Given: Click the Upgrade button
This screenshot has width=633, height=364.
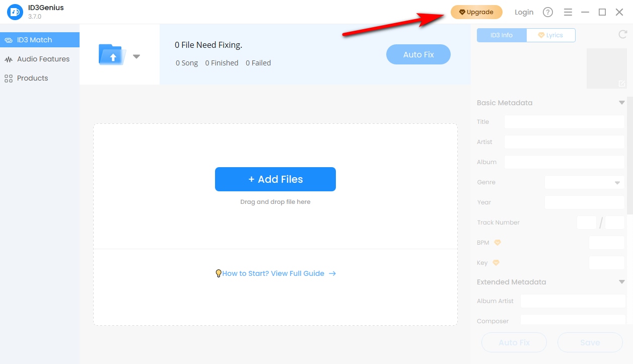Looking at the screenshot, I should click(476, 12).
